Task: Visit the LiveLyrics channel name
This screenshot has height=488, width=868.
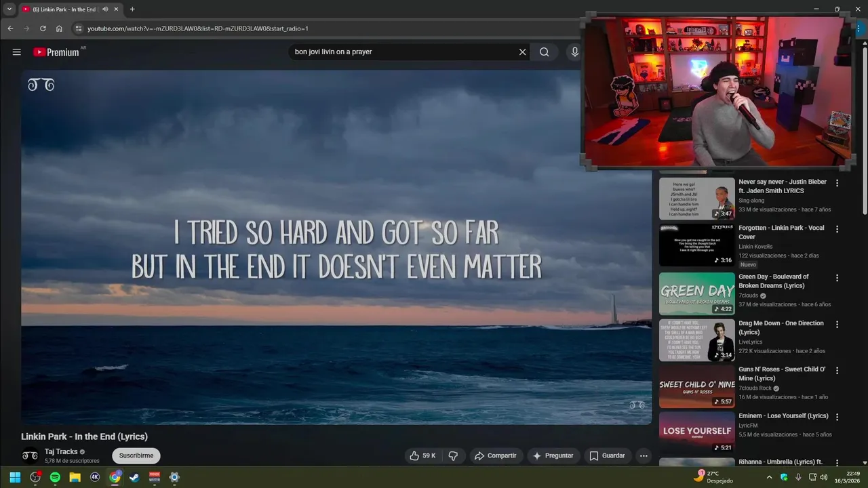Action: pos(751,342)
